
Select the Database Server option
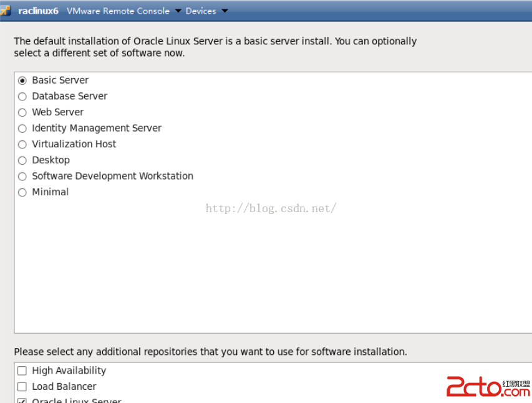pos(22,97)
